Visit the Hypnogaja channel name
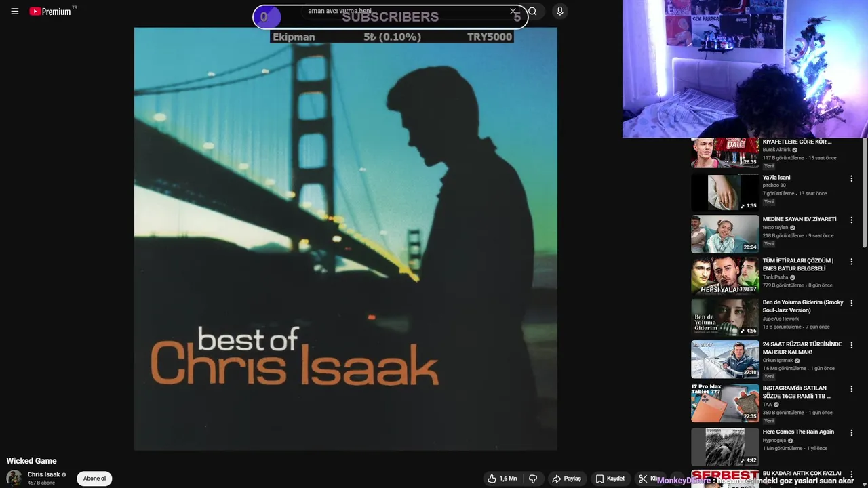868x488 pixels. (774, 441)
